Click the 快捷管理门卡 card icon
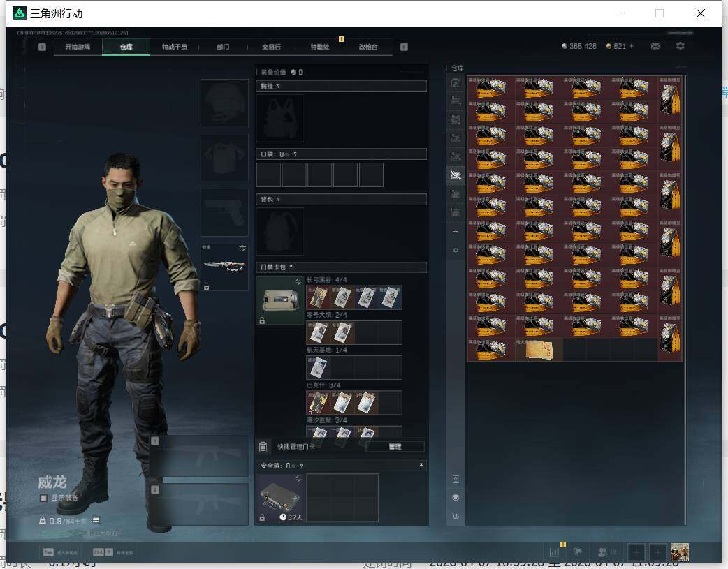 [x=263, y=447]
